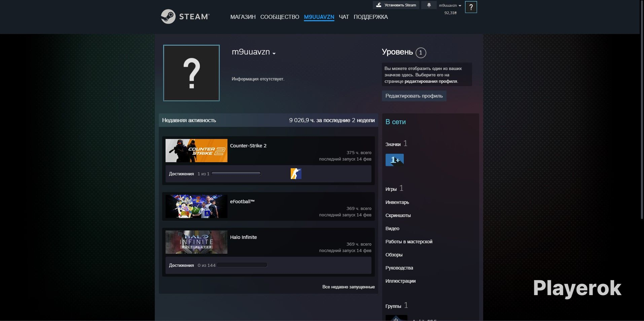644x321 pixels.
Task: Open the eFootball™ title link
Action: click(x=242, y=202)
